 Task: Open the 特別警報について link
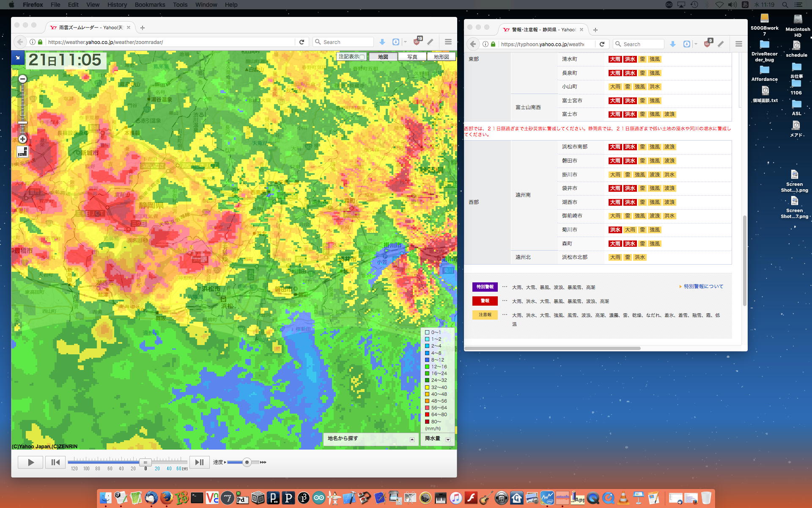point(703,287)
